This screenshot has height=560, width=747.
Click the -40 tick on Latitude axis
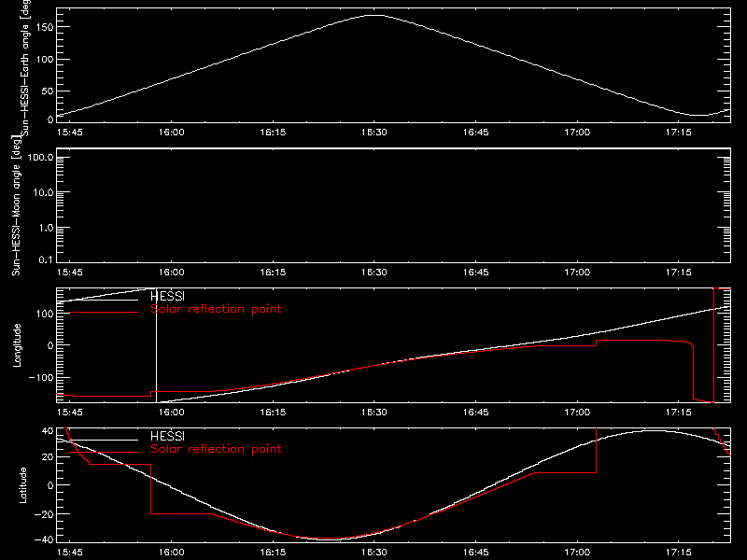click(x=44, y=539)
